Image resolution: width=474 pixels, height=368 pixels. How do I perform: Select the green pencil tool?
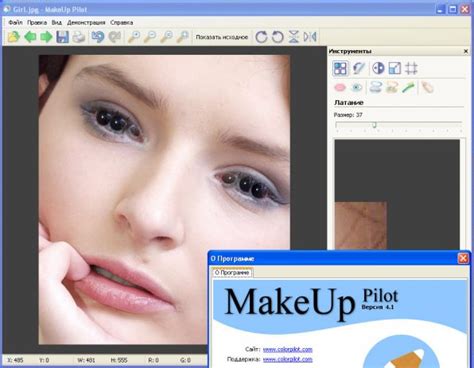point(408,88)
